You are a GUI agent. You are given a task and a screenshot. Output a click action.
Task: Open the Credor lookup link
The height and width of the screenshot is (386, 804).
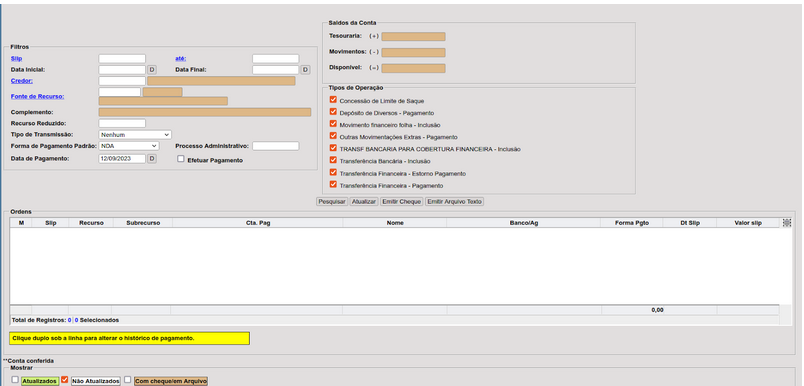(22, 81)
